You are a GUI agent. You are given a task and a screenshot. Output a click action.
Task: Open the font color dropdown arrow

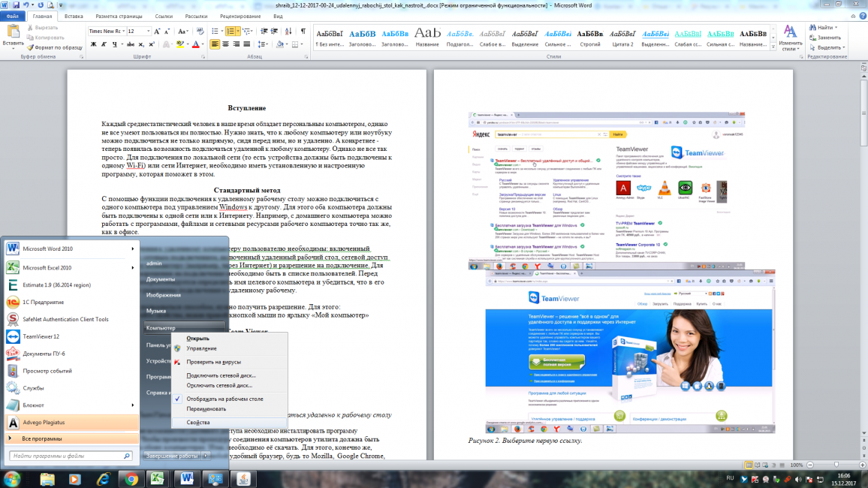[x=202, y=44]
